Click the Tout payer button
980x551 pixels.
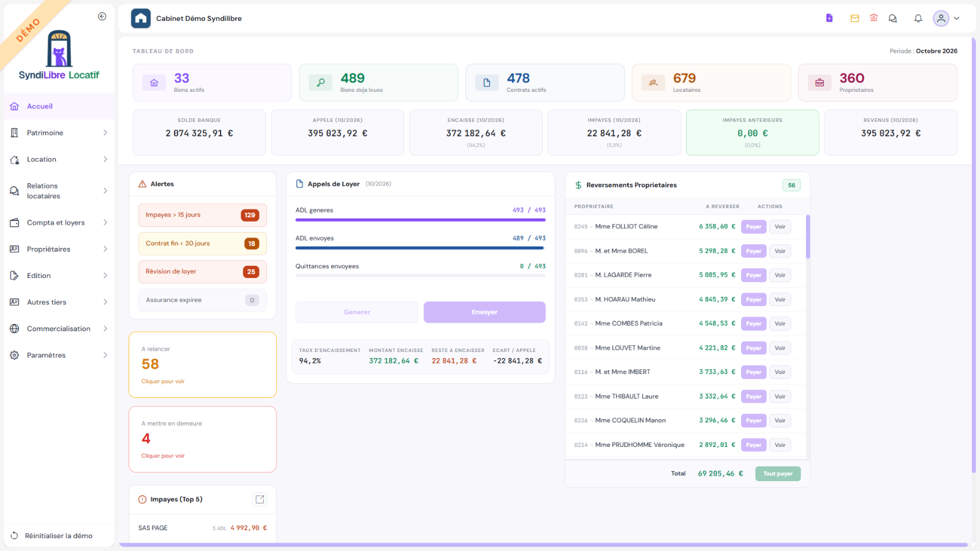778,474
